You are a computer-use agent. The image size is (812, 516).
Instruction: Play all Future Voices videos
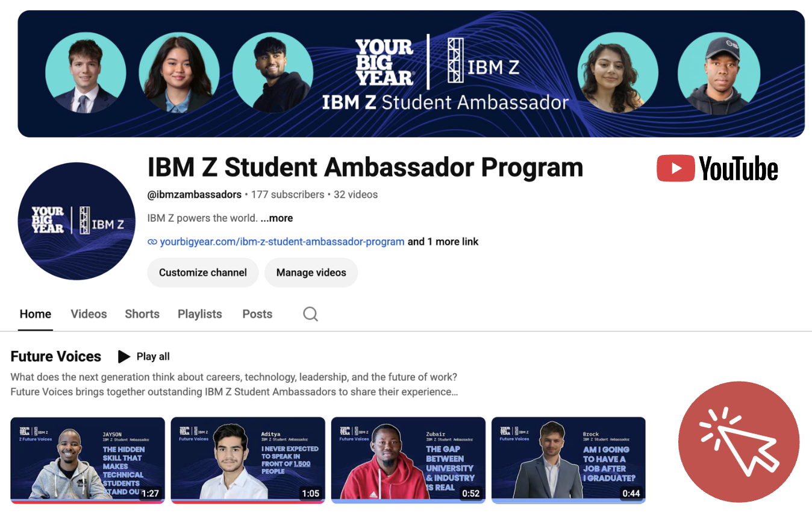(144, 356)
